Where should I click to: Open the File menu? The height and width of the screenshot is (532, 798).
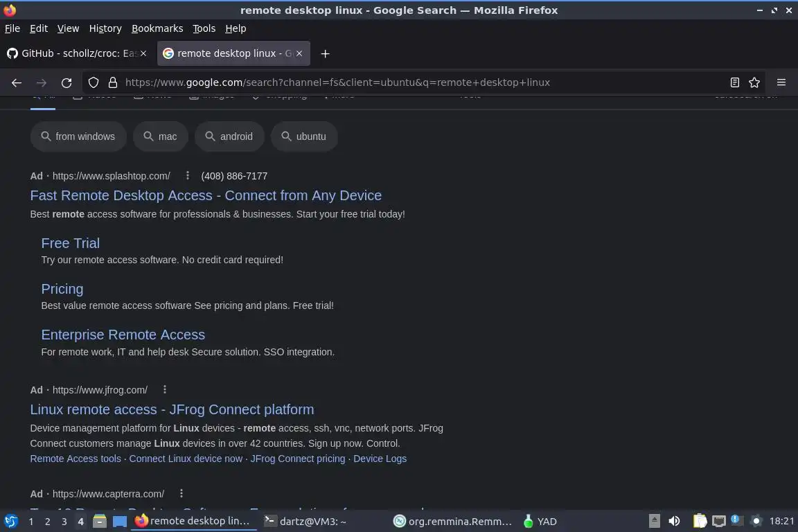click(12, 28)
